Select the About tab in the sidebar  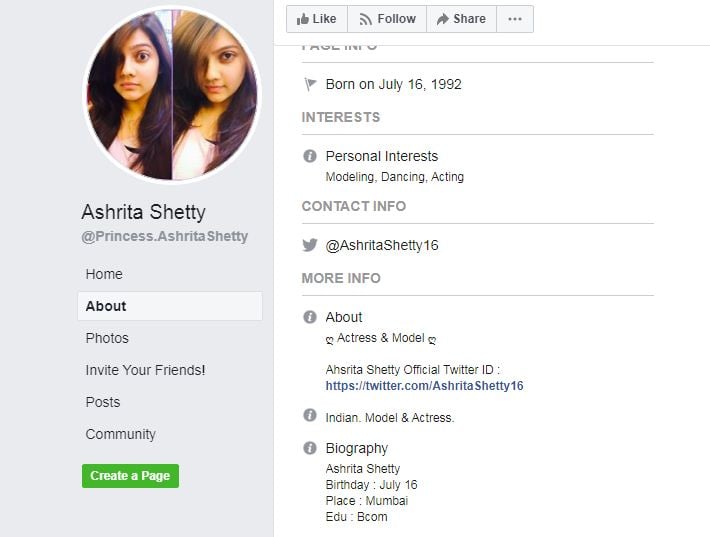170,306
